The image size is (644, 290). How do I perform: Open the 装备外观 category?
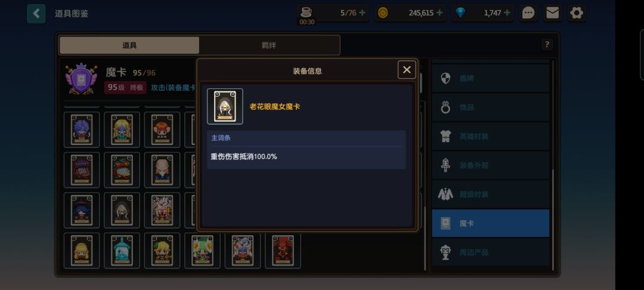(490, 165)
